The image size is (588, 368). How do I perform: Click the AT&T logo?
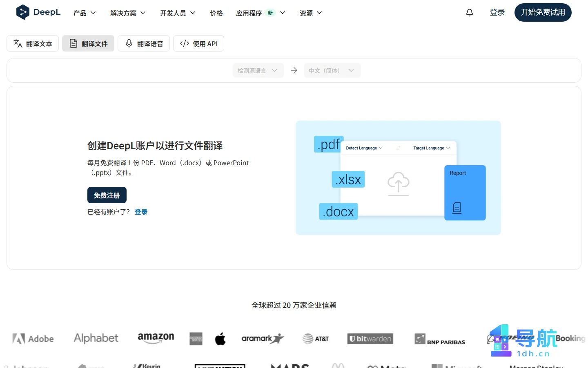pyautogui.click(x=316, y=339)
